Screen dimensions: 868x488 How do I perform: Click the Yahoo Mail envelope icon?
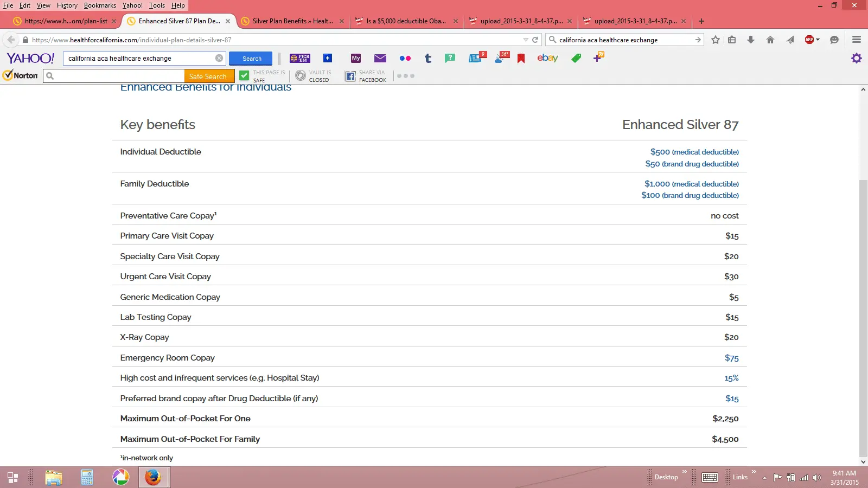tap(380, 58)
